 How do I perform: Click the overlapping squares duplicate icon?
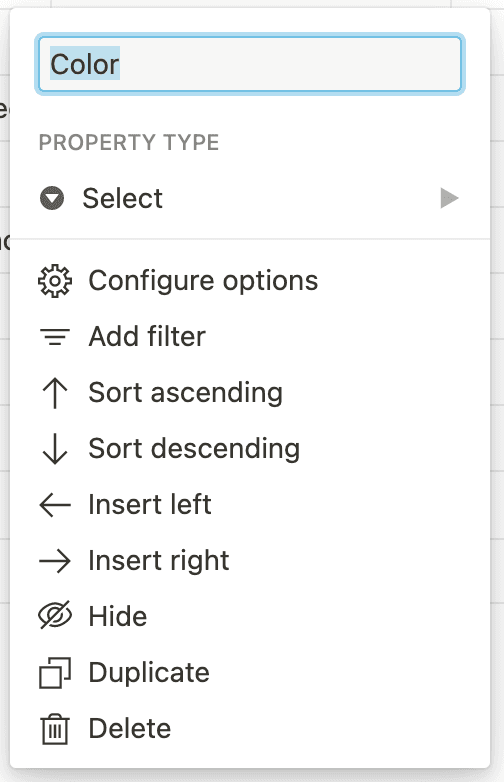[55, 673]
